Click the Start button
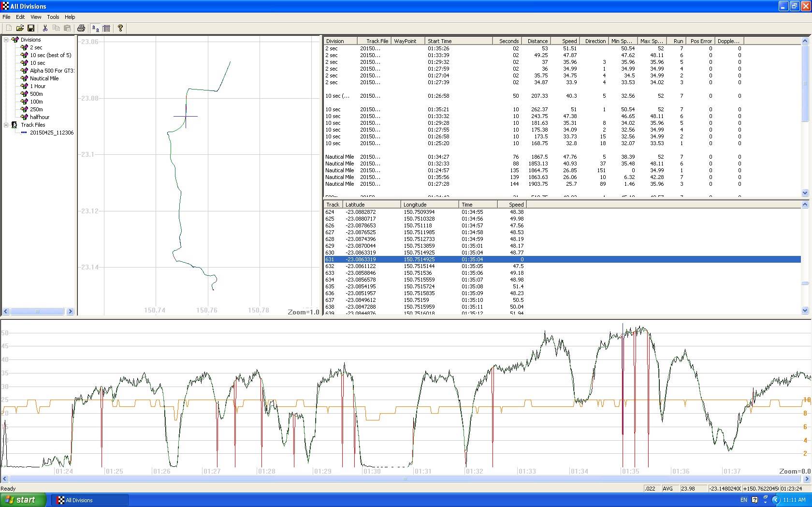The image size is (812, 507). [x=22, y=500]
